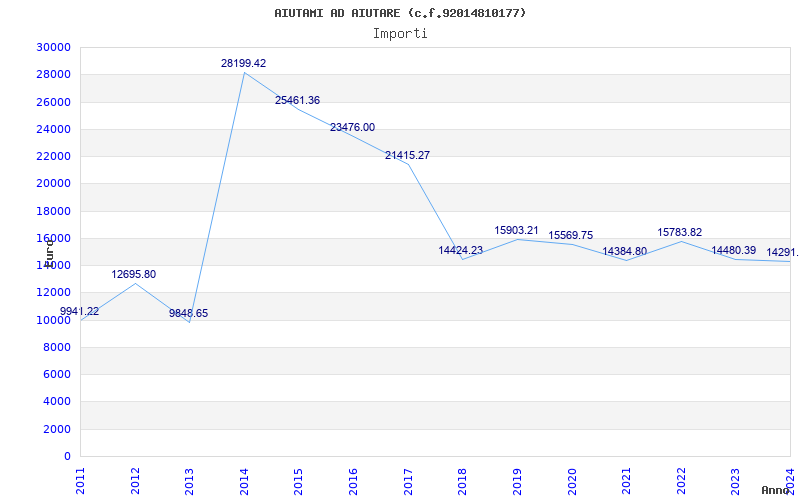This screenshot has width=800, height=500.
Task: Click the x-axis year 2019
Action: (x=517, y=481)
